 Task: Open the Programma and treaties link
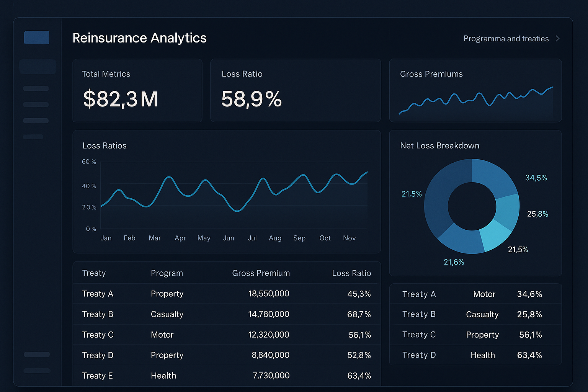[506, 39]
